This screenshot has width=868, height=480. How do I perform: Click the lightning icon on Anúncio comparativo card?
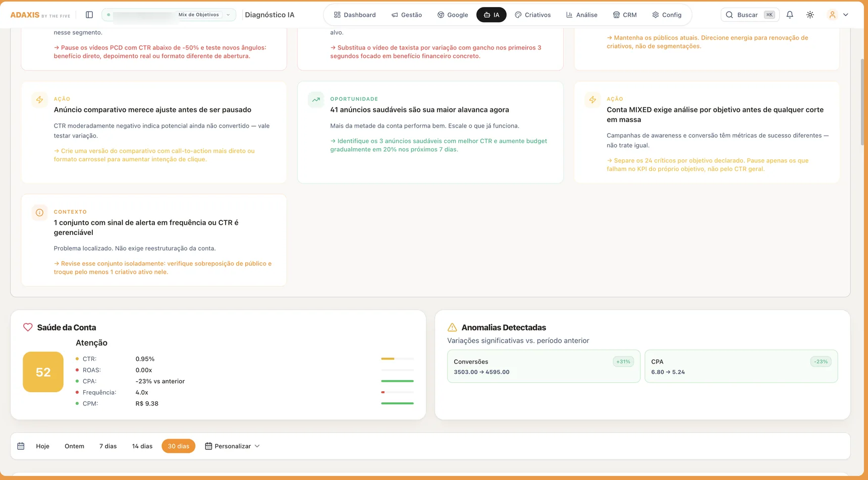coord(39,99)
